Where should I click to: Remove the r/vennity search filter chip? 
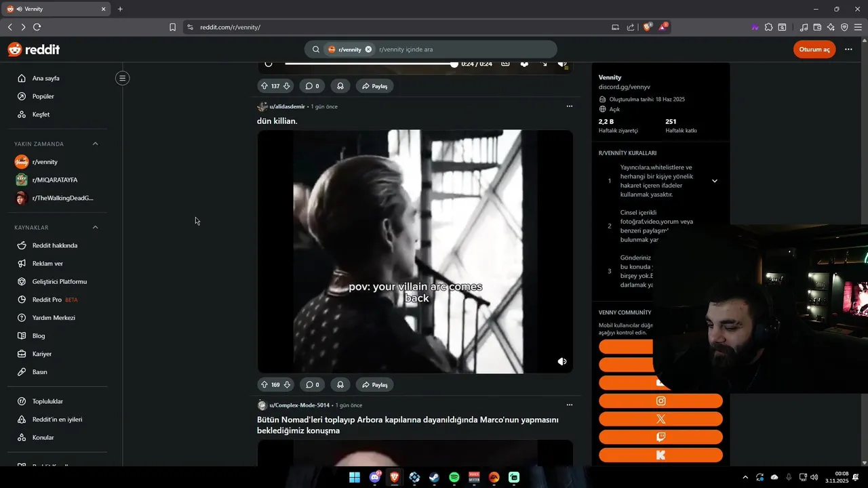(x=368, y=49)
